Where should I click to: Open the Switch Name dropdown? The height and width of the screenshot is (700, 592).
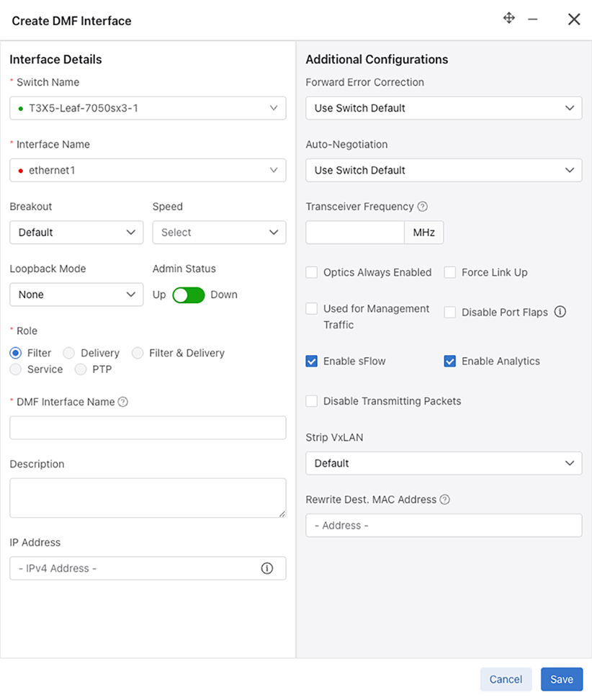[148, 108]
